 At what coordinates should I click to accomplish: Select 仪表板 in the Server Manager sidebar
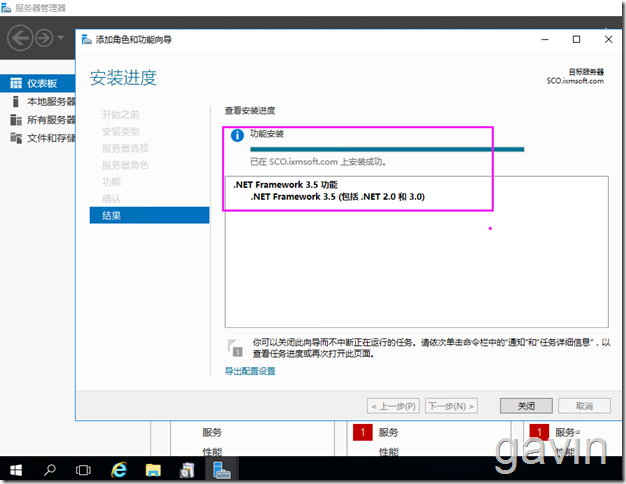(38, 83)
